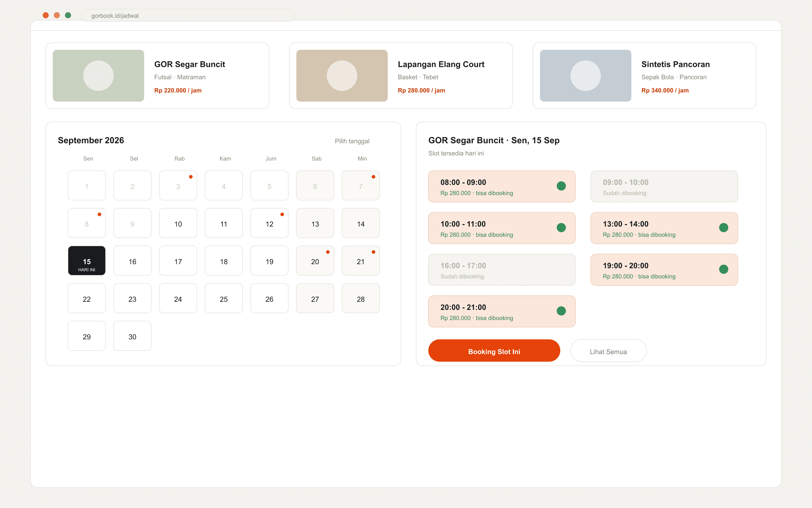Open the Lihat Semua list
The image size is (812, 508).
(608, 351)
